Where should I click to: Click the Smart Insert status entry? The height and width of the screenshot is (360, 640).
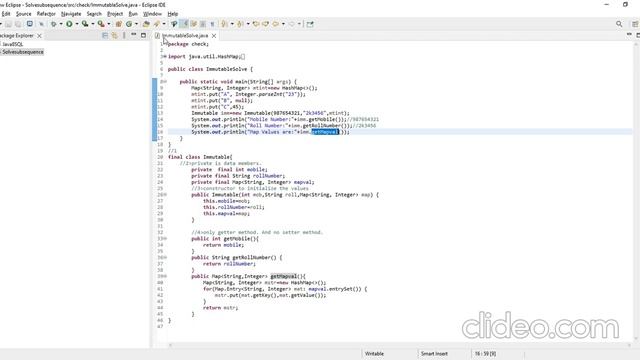(434, 353)
